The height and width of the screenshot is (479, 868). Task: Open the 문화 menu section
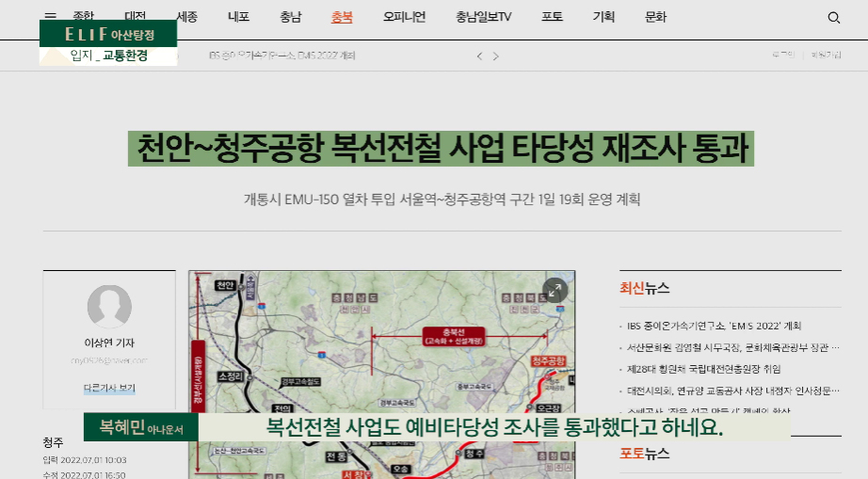(x=655, y=17)
